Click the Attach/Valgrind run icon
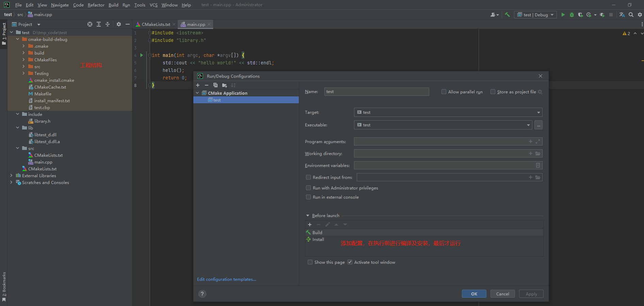The width and height of the screenshot is (644, 306). click(x=602, y=15)
